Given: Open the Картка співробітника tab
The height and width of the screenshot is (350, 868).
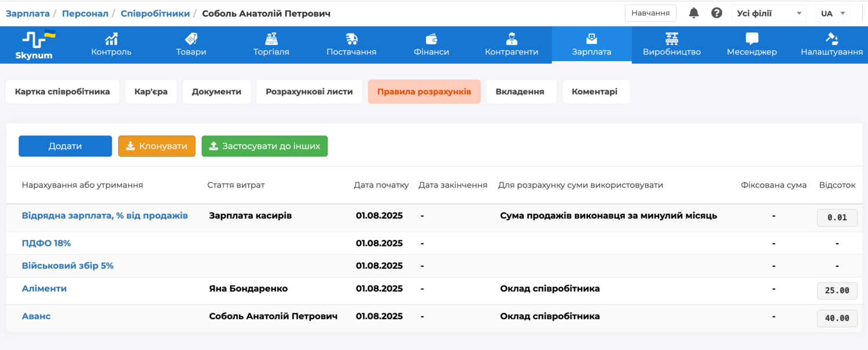Looking at the screenshot, I should pos(62,91).
